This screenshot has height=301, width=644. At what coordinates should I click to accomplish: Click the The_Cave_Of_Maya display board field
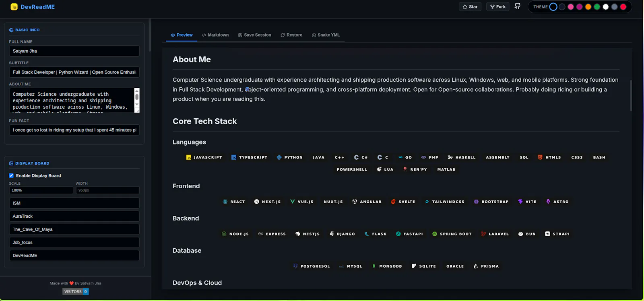click(74, 229)
